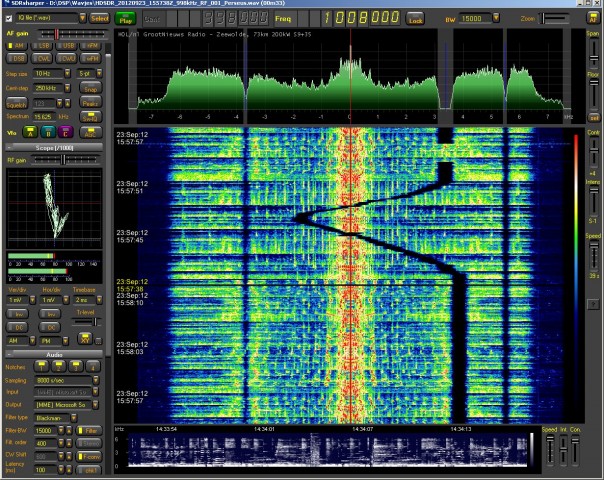
Task: Toggle Notch 4 button
Action: [93, 366]
